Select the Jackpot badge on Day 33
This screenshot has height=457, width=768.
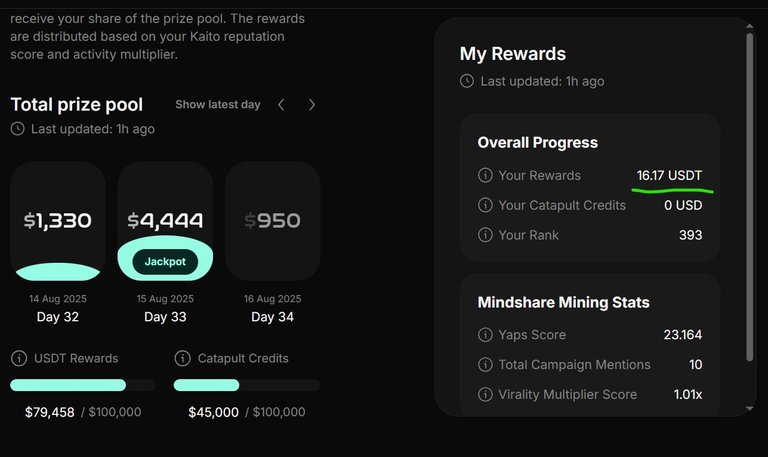[165, 262]
